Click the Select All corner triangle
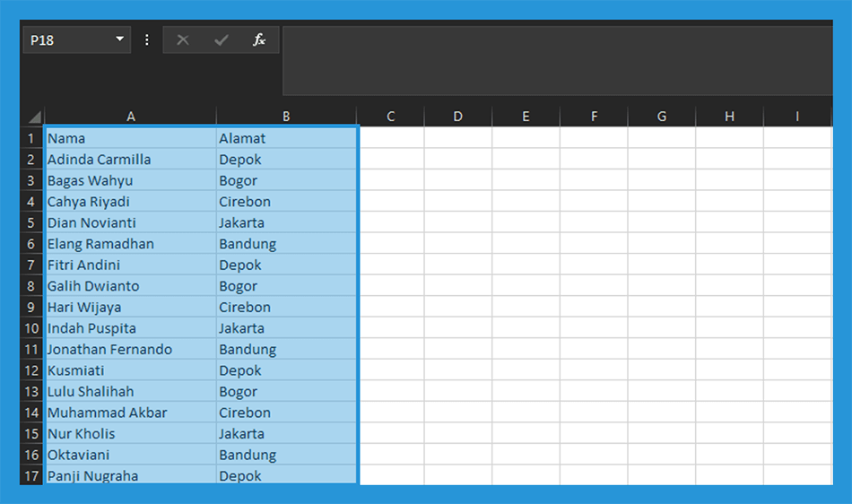 pos(34,117)
